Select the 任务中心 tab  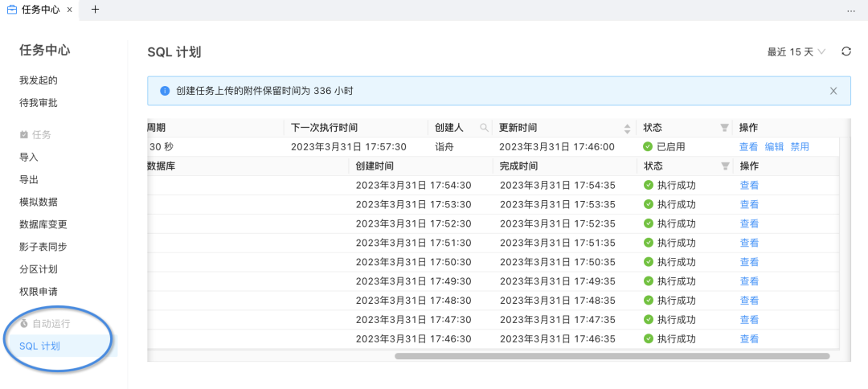click(x=40, y=10)
